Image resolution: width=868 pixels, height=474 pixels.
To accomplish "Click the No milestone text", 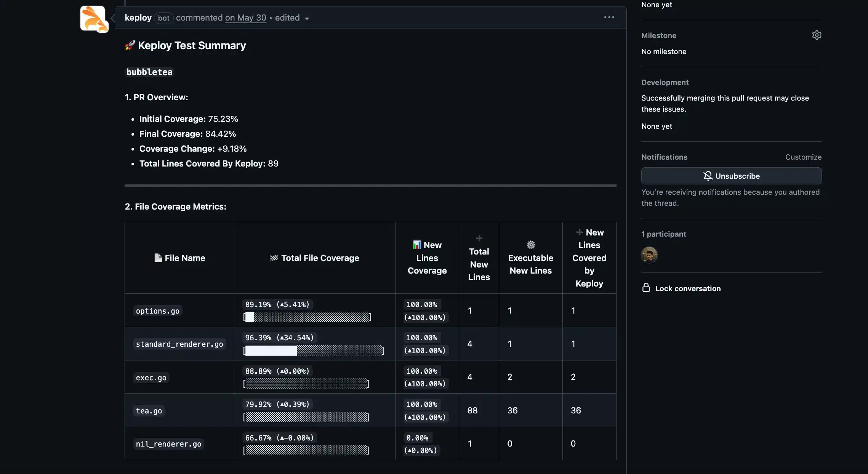I will 664,51.
